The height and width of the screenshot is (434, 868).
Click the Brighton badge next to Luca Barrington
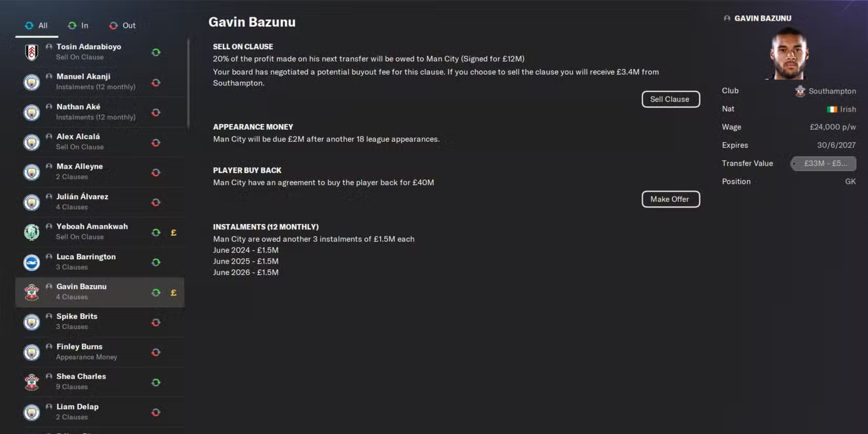pyautogui.click(x=32, y=262)
